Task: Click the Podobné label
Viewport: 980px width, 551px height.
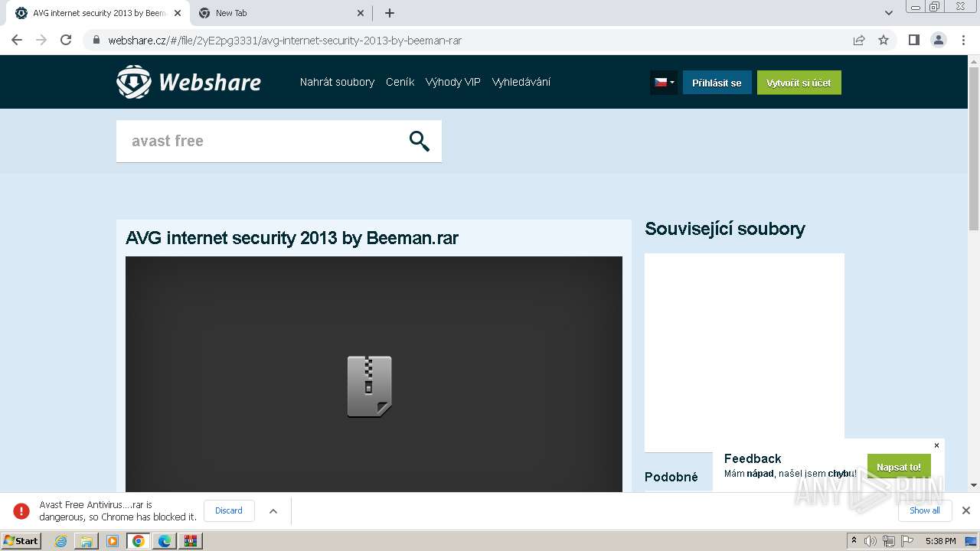Action: coord(671,477)
